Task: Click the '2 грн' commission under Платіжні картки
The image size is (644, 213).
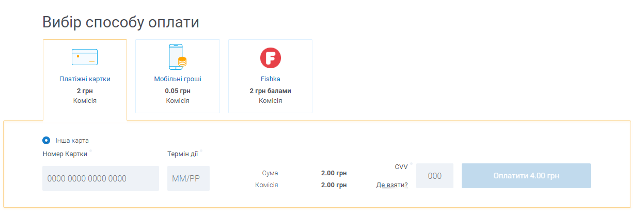Action: tap(85, 90)
